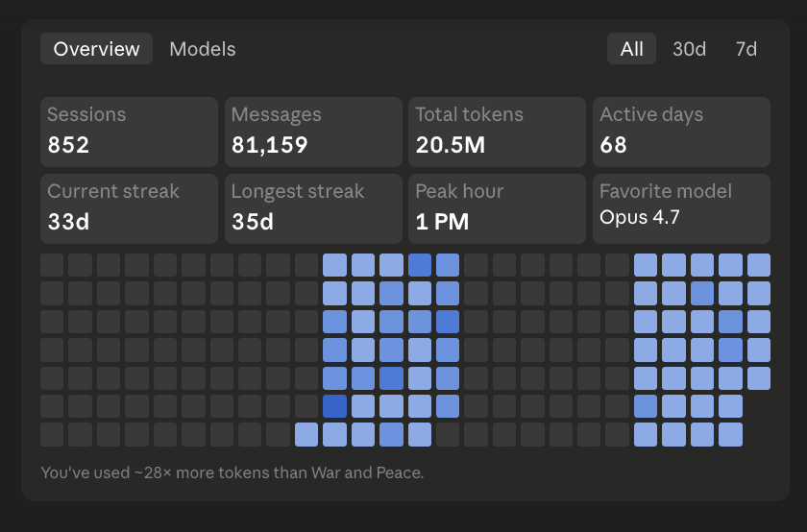Select the 1 PM value
The image size is (807, 532).
[443, 222]
